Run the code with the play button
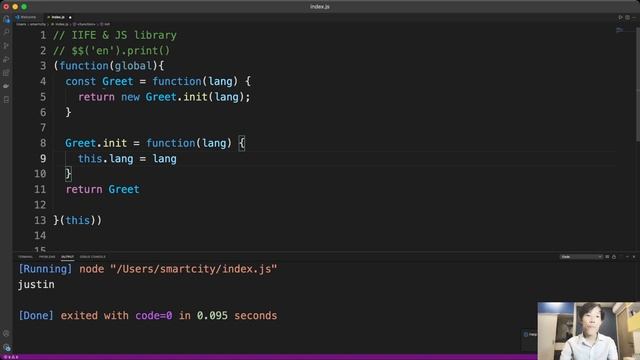This screenshot has width=640, height=360. (620, 17)
